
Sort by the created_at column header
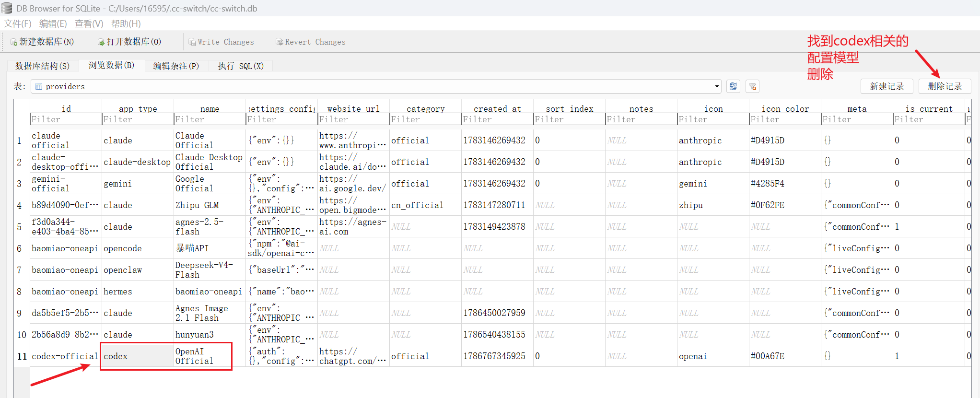498,108
